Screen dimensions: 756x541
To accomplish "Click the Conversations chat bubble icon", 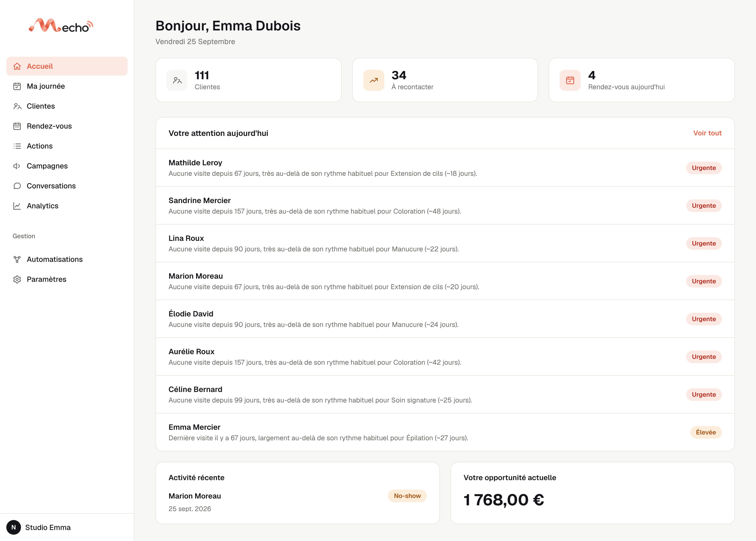I will [17, 186].
